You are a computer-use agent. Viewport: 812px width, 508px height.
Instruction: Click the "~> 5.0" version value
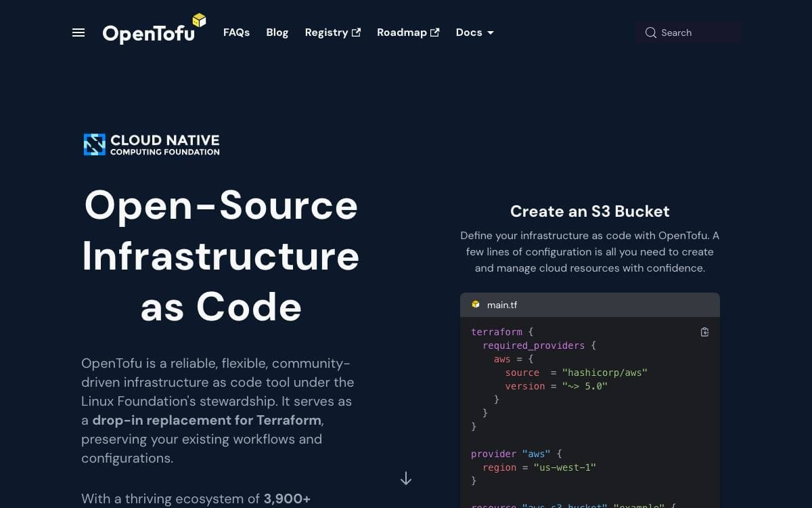point(585,386)
